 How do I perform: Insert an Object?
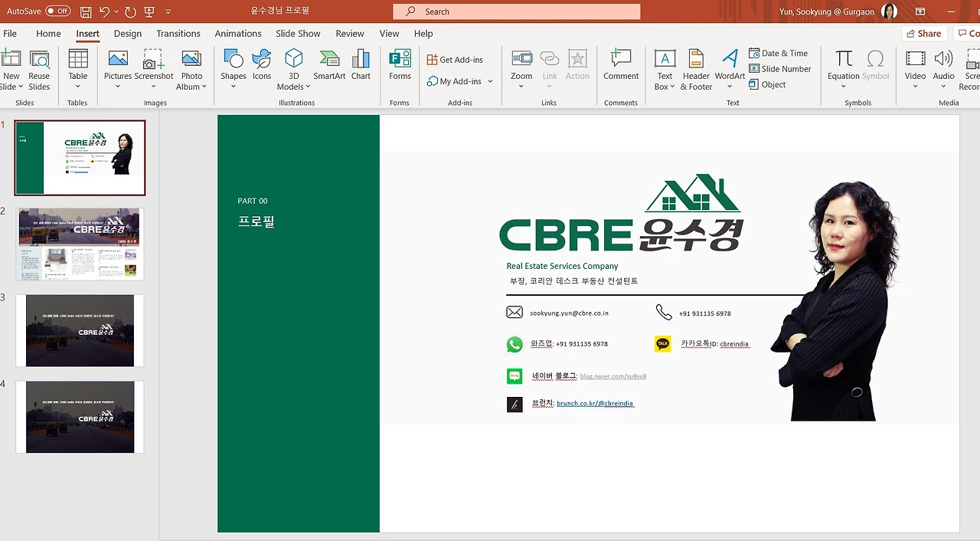click(767, 84)
